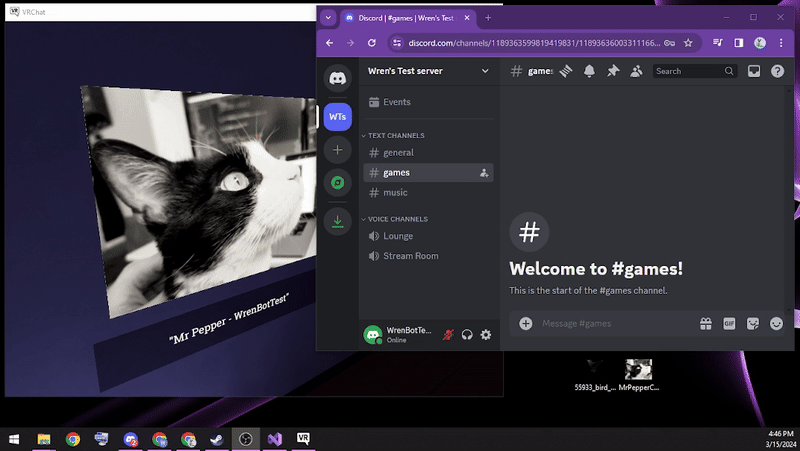Screen dimensions: 800x451
Task: Open the Windows Start menu
Action: (14, 439)
